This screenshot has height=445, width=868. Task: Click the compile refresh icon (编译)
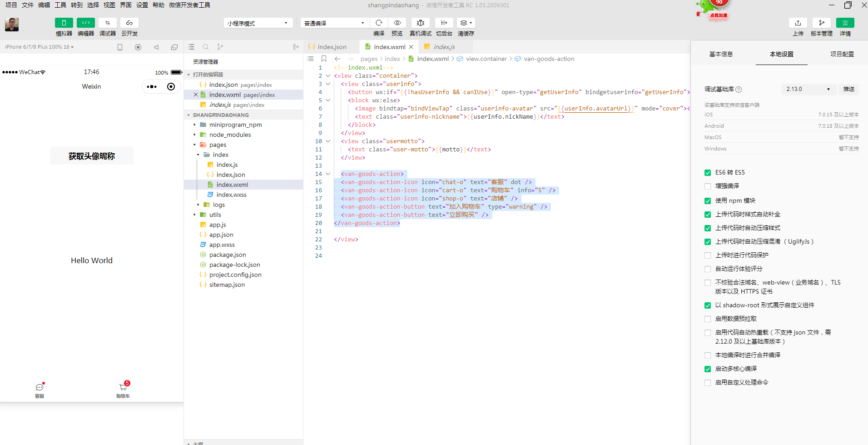pos(379,23)
